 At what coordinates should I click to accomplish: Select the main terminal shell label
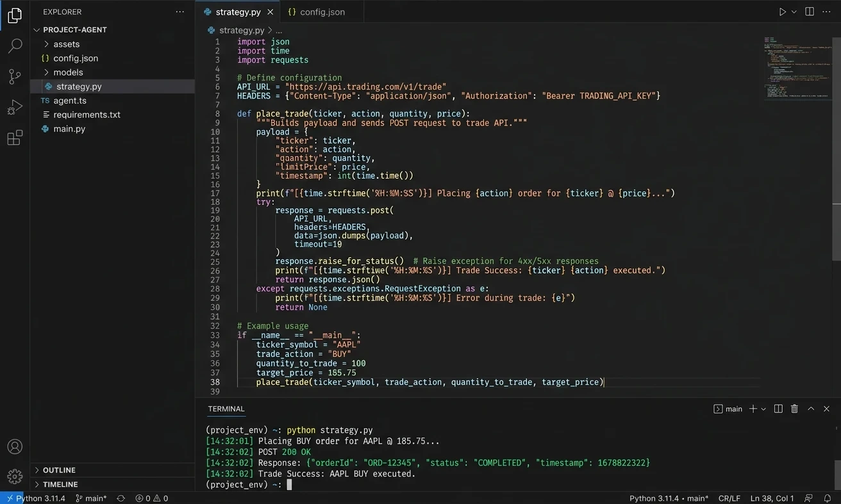[728, 409]
